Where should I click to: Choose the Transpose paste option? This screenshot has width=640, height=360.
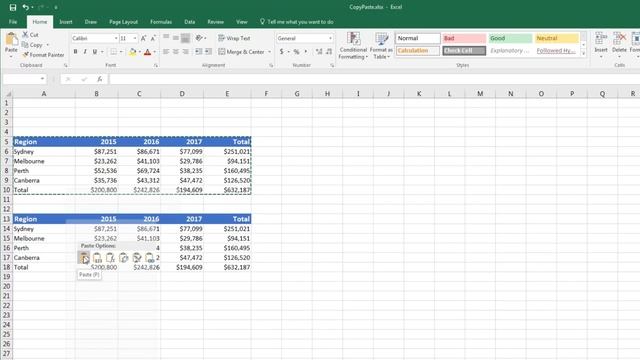click(x=123, y=258)
